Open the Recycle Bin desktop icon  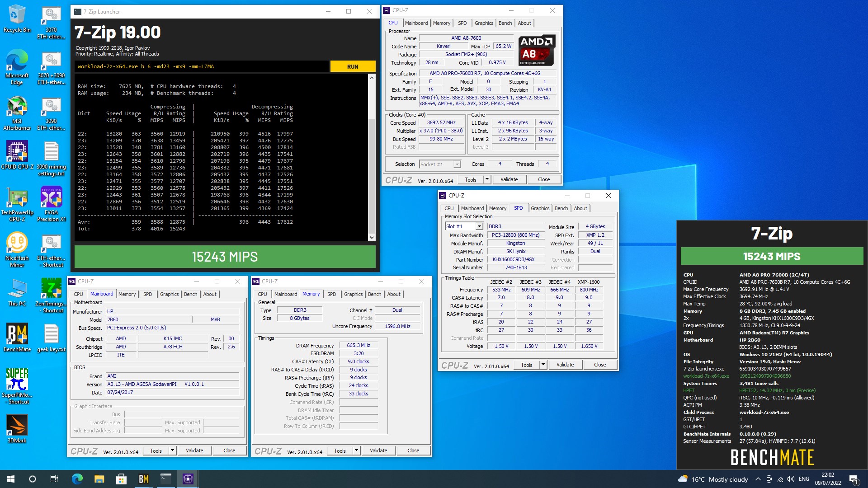[x=17, y=19]
